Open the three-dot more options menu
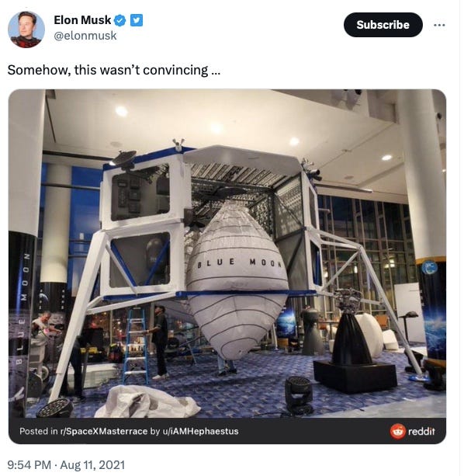The width and height of the screenshot is (464, 476). click(x=439, y=25)
